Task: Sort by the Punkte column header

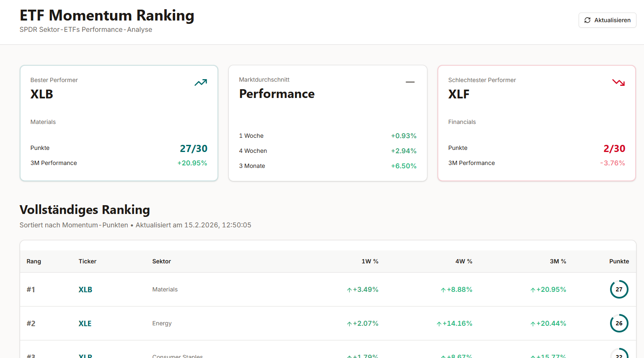Action: [619, 261]
